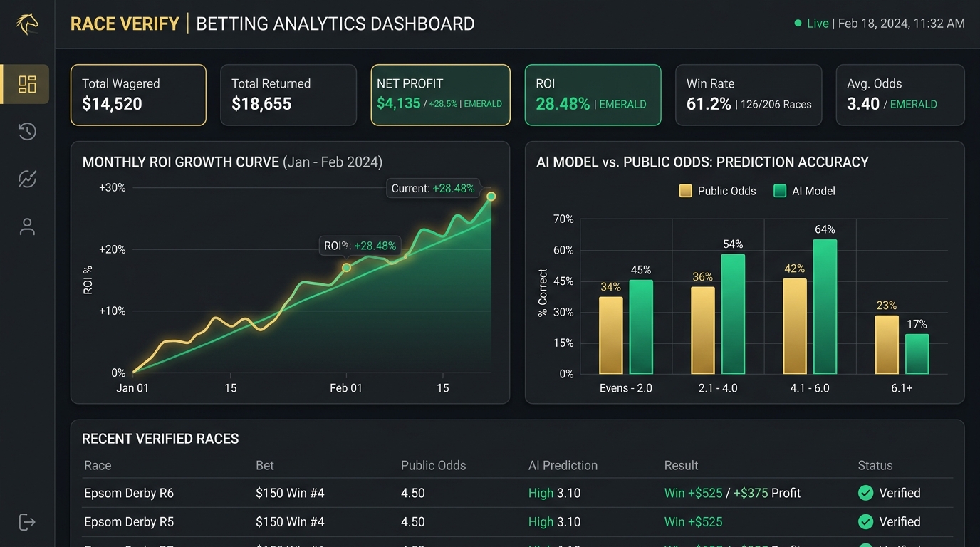980x547 pixels.
Task: Click the MONTHLY ROI GROWTH CURVE title
Action: 181,162
